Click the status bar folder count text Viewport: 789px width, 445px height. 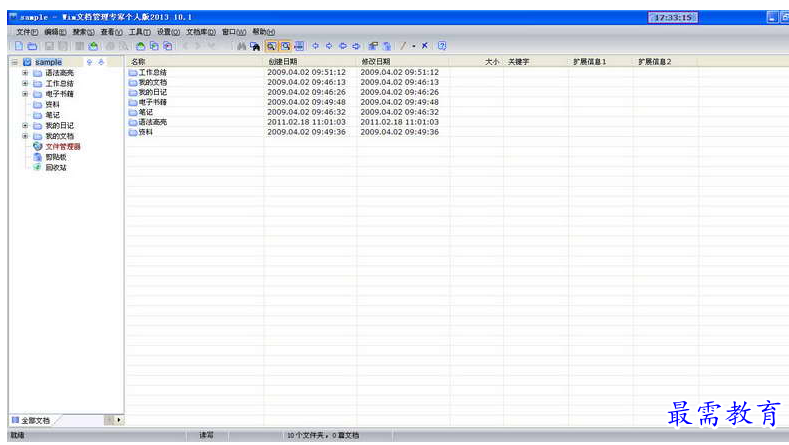click(x=323, y=435)
